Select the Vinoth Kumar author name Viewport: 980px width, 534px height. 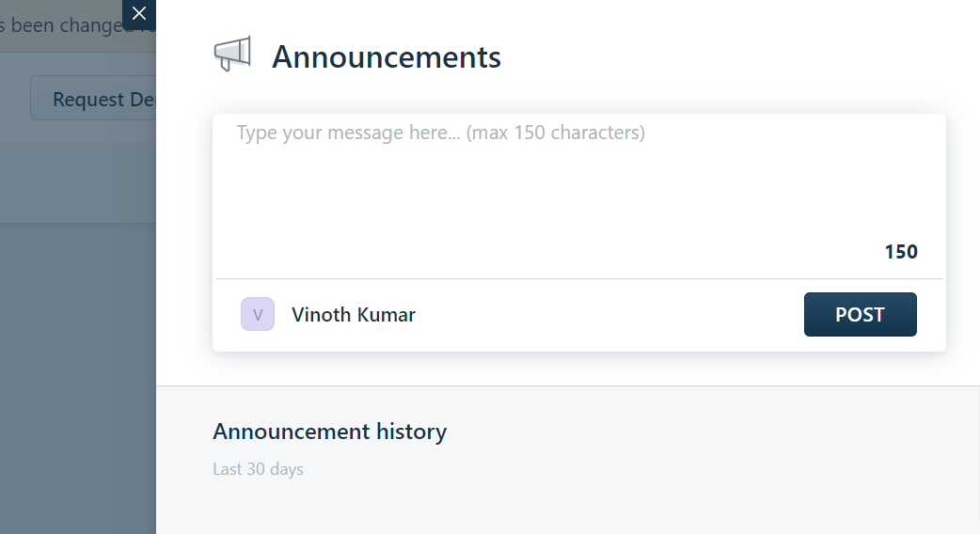[353, 315]
